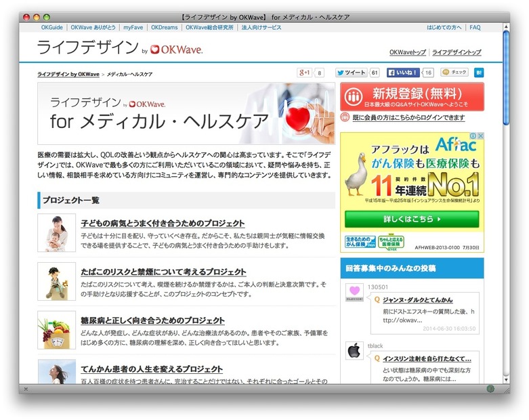Viewport: 529px width, 420px height.
Task: Click the green status icon in bottom bar
Action: click(490, 389)
